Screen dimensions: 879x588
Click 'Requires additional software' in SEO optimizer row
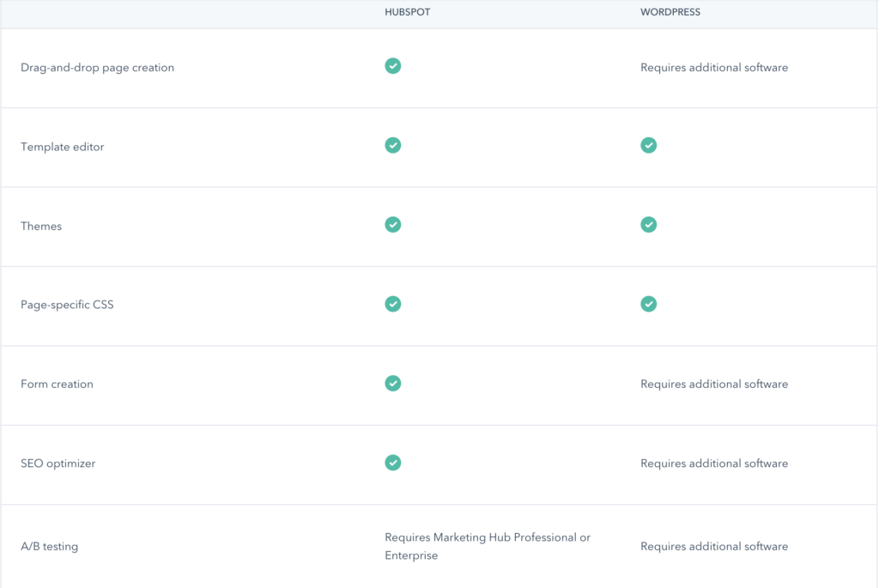tap(713, 463)
